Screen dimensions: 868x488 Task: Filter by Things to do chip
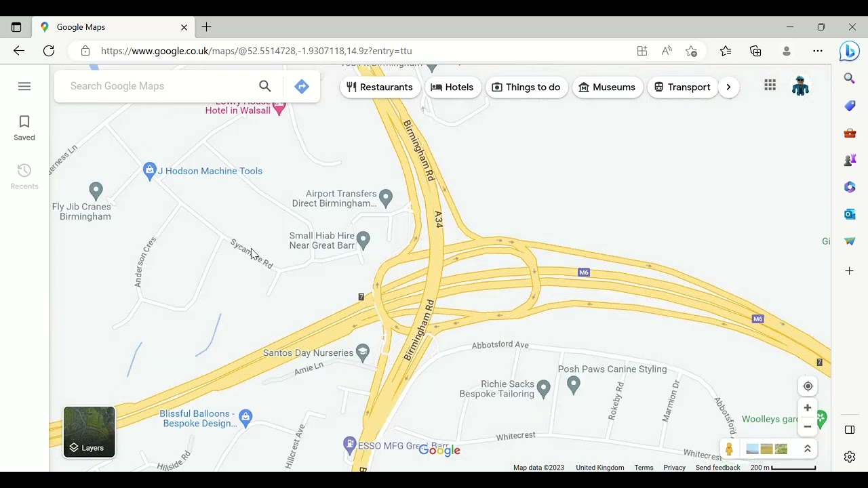[526, 87]
